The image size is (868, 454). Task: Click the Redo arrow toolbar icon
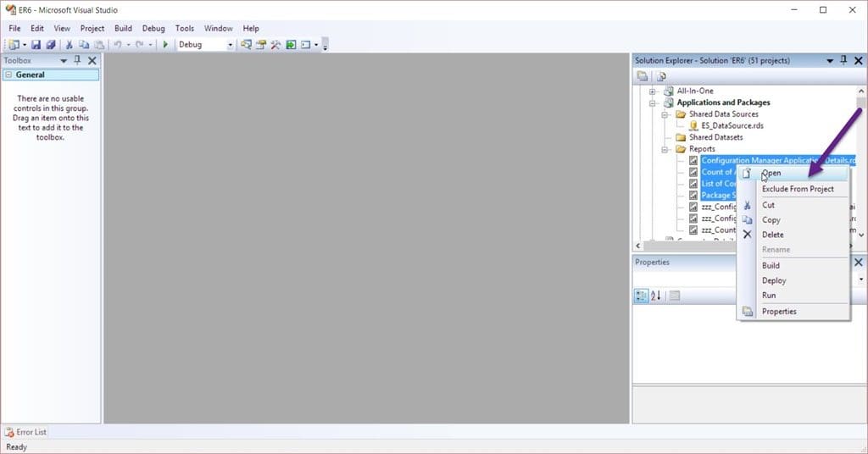pyautogui.click(x=140, y=45)
